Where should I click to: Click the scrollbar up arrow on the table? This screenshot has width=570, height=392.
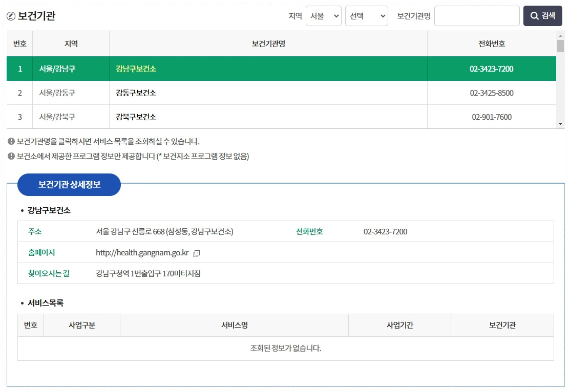[x=559, y=36]
